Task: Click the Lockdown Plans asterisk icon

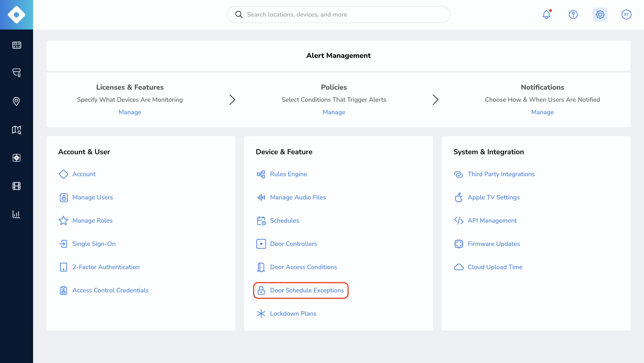Action: [x=261, y=314]
